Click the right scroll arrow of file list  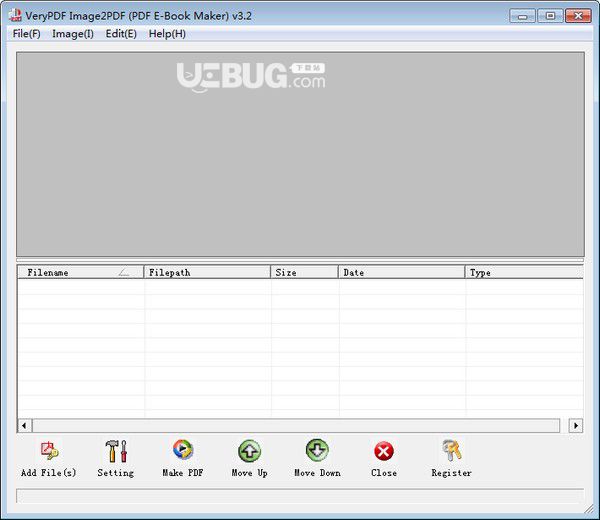pyautogui.click(x=576, y=425)
